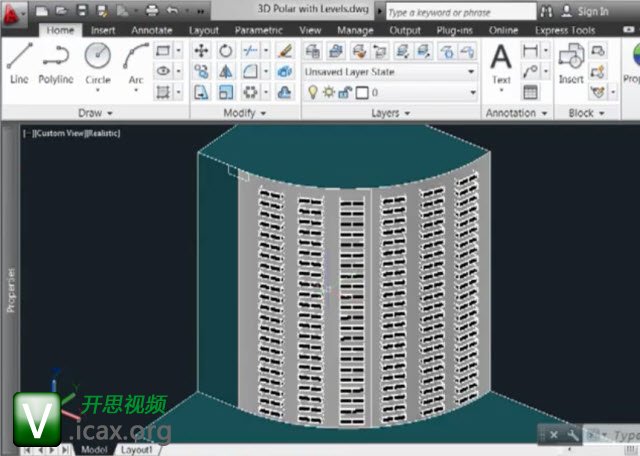Expand the Draw panel
This screenshot has height=456, width=640.
pos(96,113)
